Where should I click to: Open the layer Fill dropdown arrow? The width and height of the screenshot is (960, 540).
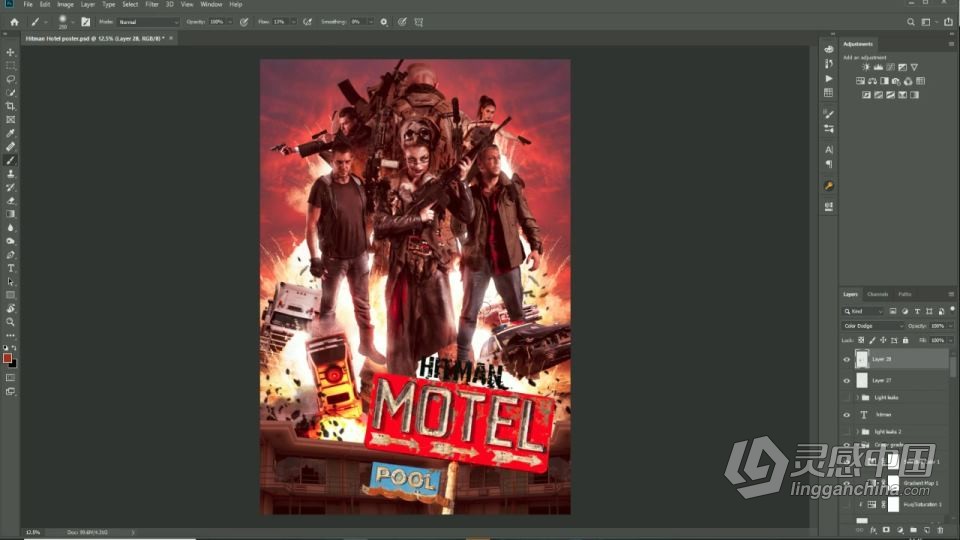click(x=950, y=340)
